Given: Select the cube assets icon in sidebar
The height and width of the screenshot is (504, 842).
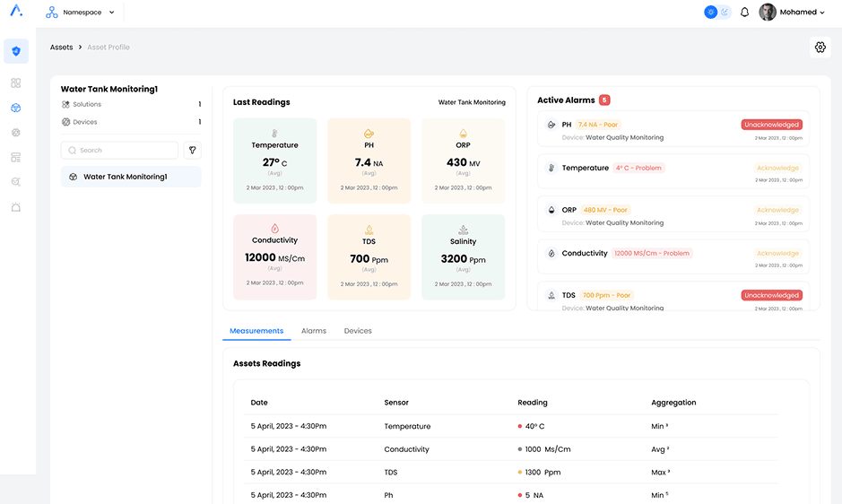Looking at the screenshot, I should pos(15,108).
